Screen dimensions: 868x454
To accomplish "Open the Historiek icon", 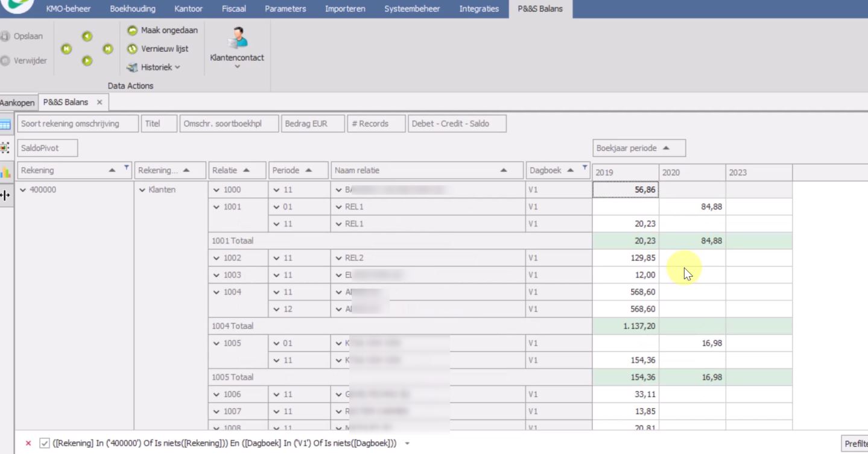I will 132,68.
